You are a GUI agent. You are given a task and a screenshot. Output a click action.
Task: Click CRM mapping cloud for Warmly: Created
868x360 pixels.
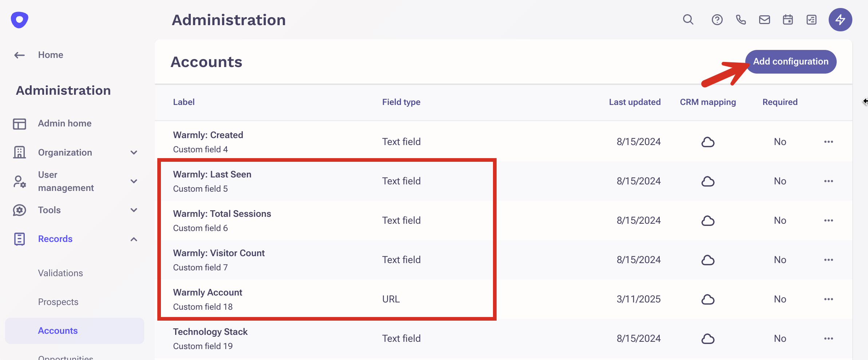coord(708,142)
